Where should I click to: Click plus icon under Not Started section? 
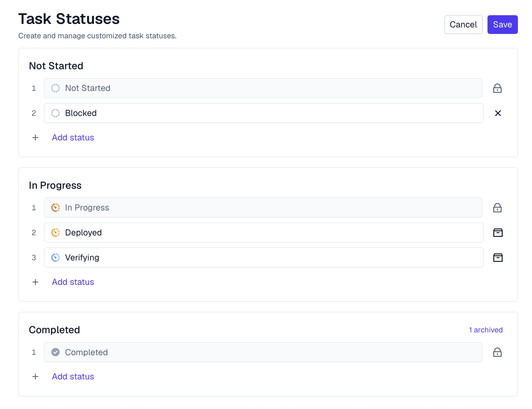pyautogui.click(x=35, y=138)
